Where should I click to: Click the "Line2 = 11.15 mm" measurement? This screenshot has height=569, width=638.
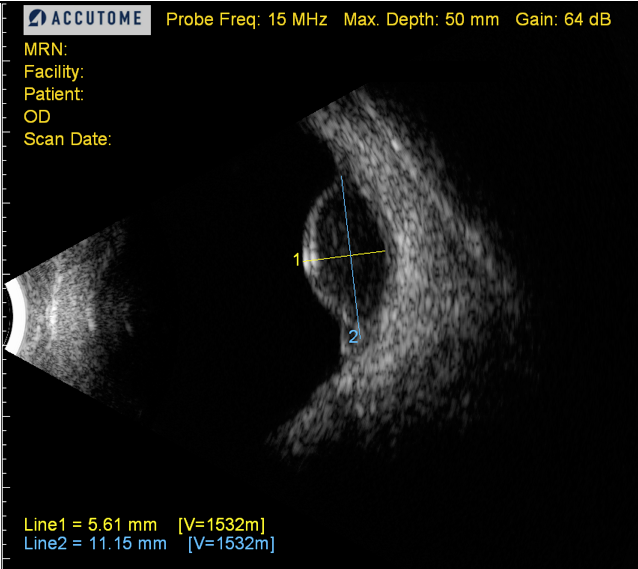tap(95, 544)
